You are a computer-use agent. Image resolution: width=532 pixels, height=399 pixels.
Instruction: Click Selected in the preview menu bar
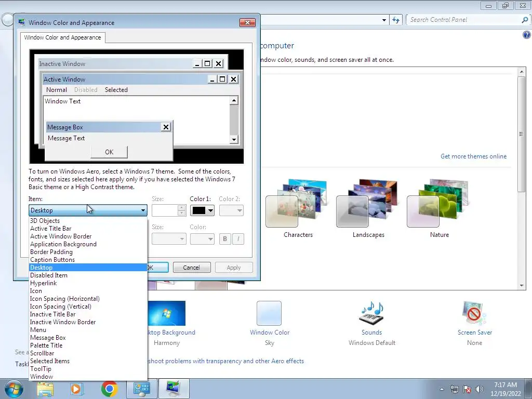(x=116, y=90)
